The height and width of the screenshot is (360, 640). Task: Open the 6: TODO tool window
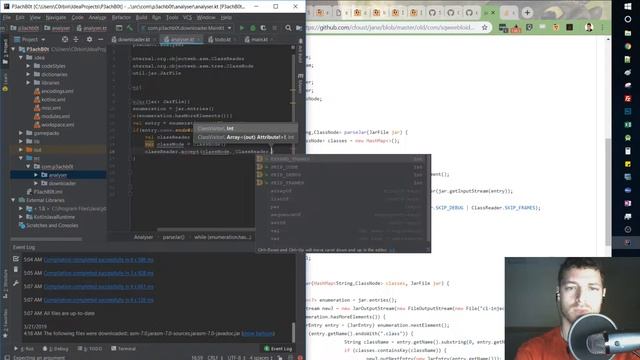click(90, 349)
